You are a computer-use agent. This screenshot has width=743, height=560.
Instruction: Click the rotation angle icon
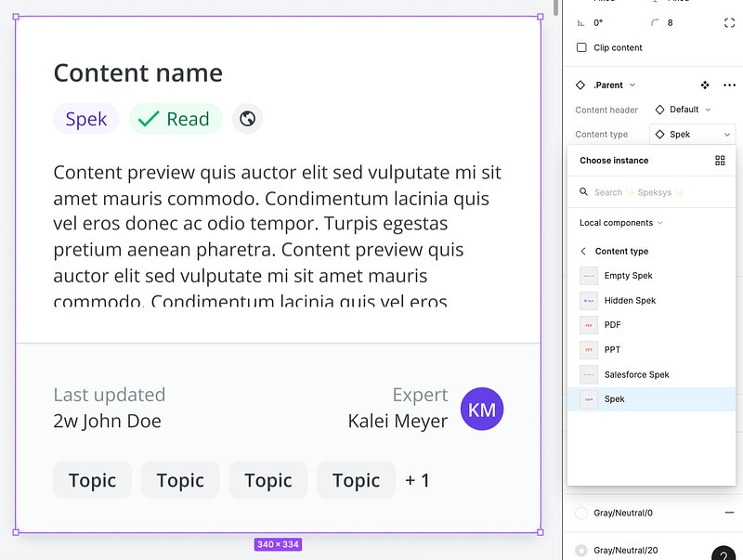(580, 22)
